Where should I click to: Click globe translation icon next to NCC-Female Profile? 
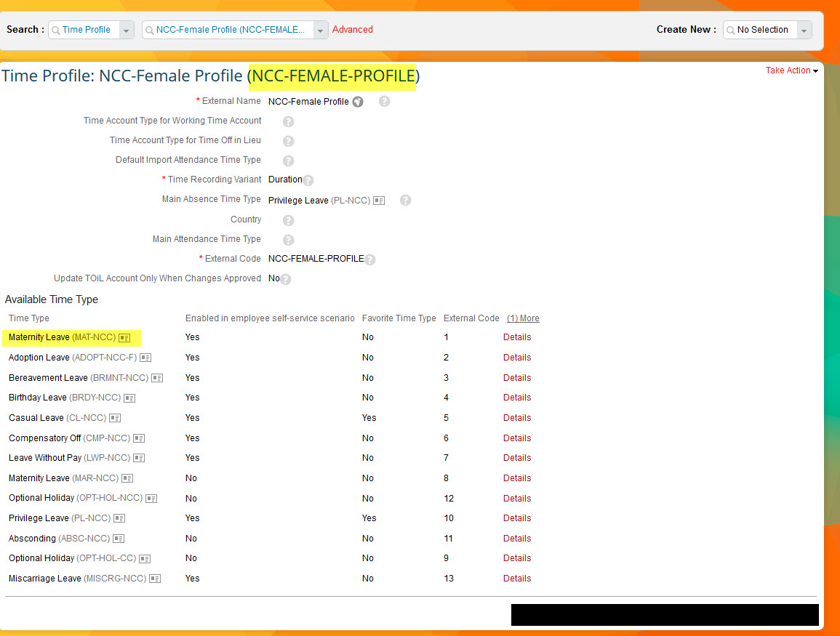point(358,102)
